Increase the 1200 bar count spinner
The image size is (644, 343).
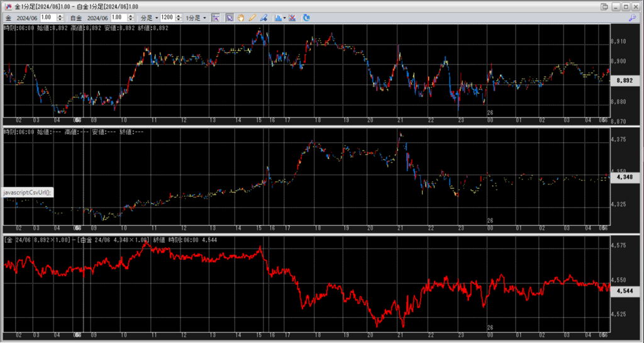coord(178,16)
